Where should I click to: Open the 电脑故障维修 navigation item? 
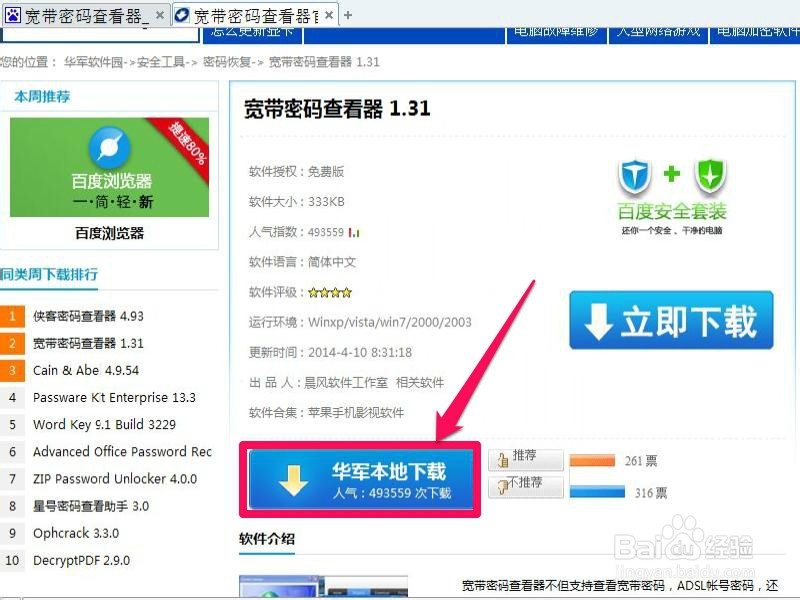coord(556,32)
